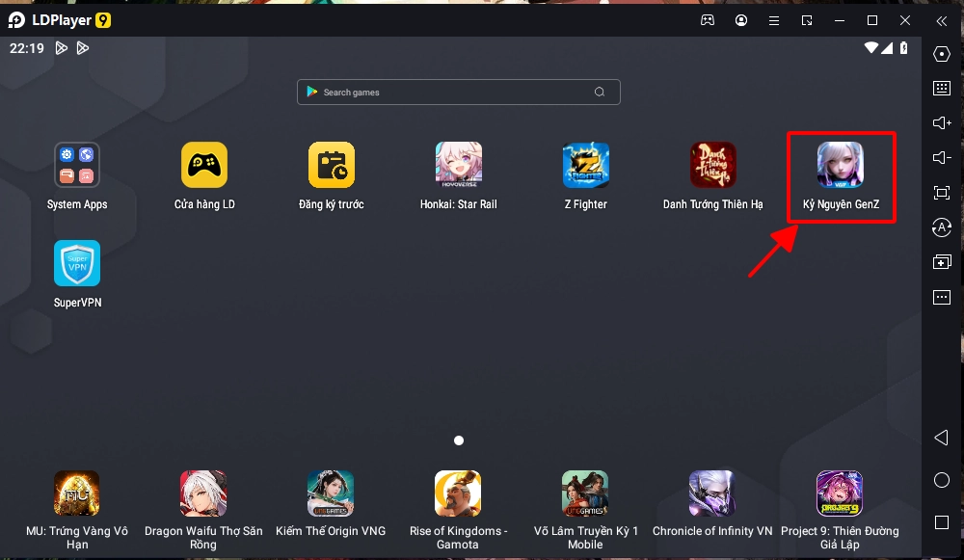Open the hexagon settings icon in sidebar
The image size is (964, 560).
pyautogui.click(x=942, y=54)
